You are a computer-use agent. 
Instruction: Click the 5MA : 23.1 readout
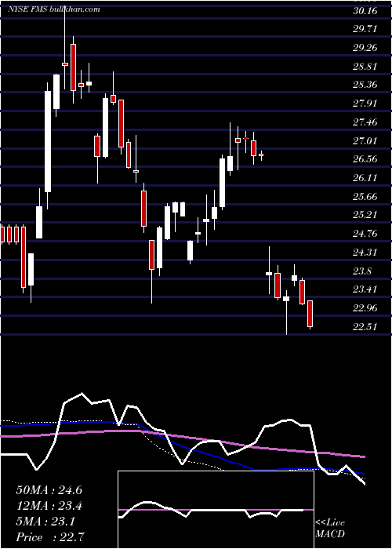45,522
